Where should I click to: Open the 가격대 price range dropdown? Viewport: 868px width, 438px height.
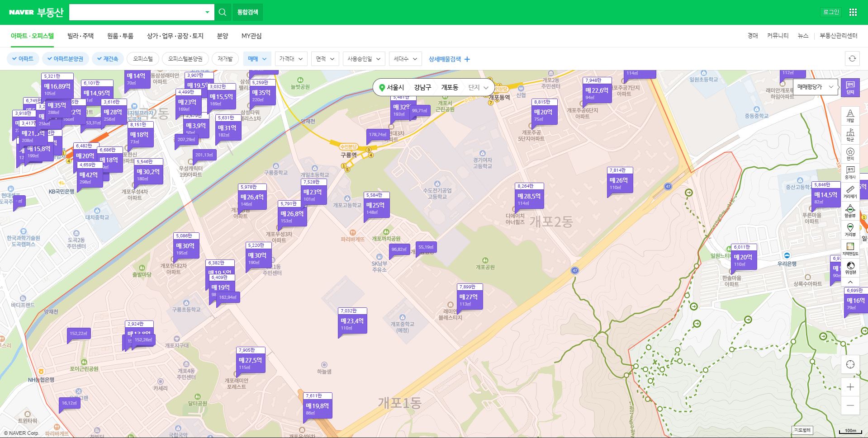click(x=291, y=59)
